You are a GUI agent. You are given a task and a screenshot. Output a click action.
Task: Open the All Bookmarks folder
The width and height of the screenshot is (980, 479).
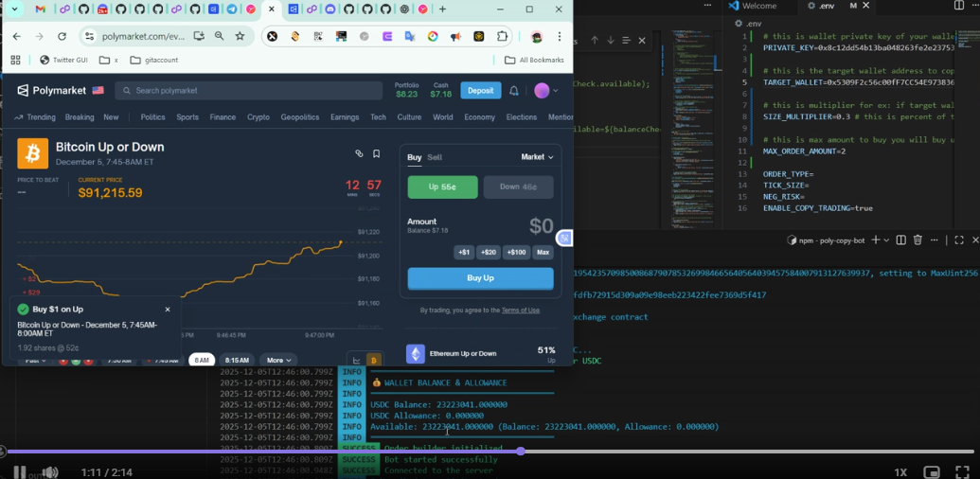point(534,60)
